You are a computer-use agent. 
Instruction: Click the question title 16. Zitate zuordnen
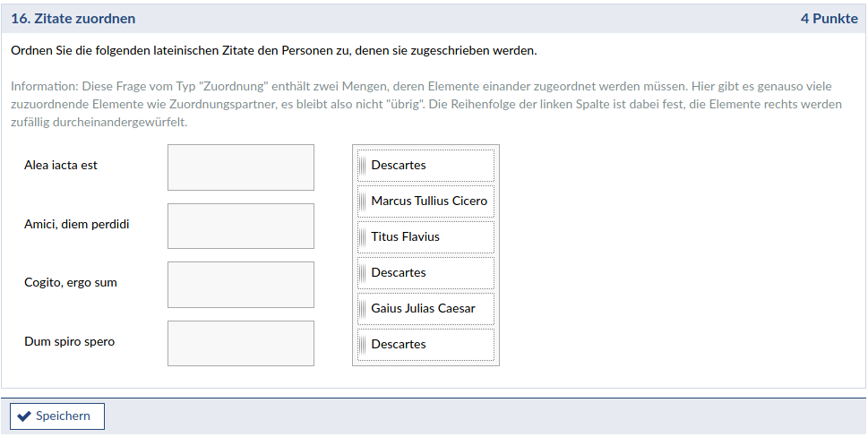[x=73, y=19]
